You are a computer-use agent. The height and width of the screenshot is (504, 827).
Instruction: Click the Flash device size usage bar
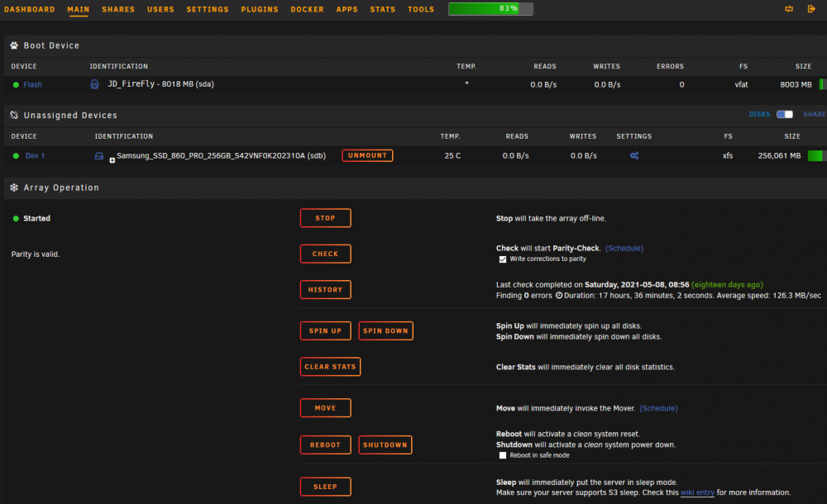pos(822,84)
